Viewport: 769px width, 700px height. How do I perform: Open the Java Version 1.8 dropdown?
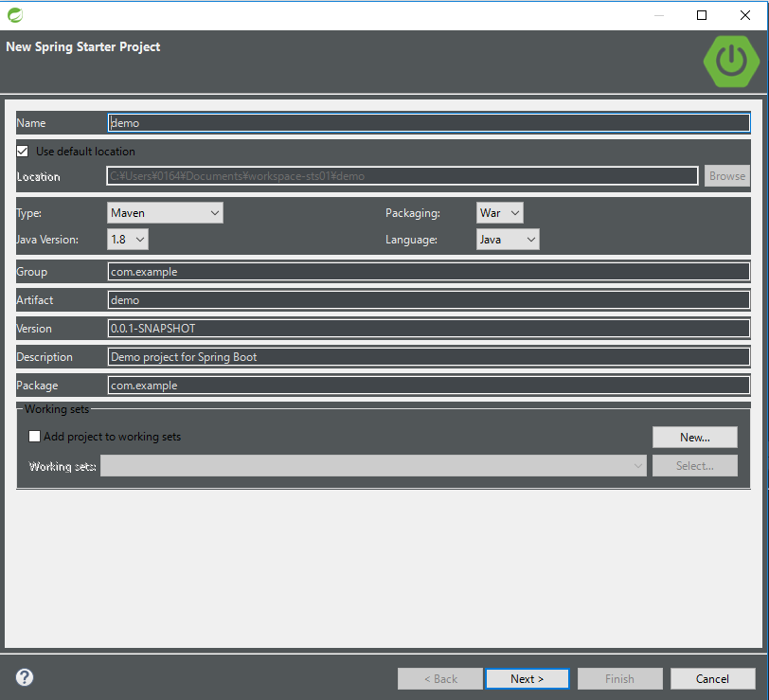[128, 240]
